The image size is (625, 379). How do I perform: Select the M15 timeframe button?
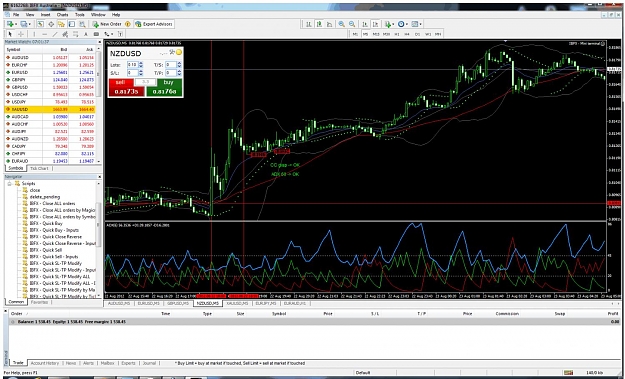[x=376, y=34]
